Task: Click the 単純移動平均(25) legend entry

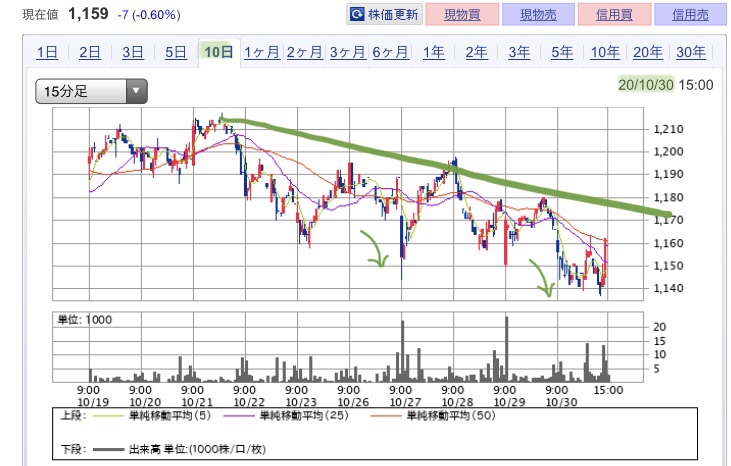Action: point(286,416)
